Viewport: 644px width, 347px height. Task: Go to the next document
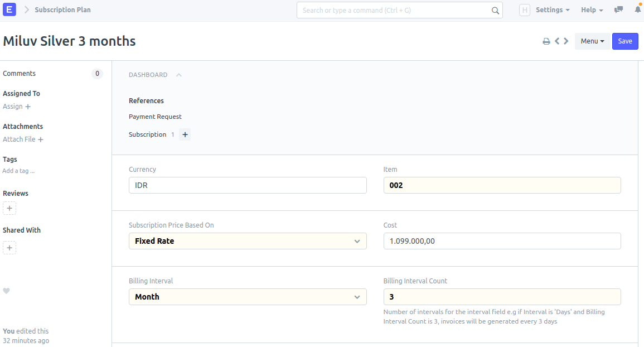(x=566, y=41)
